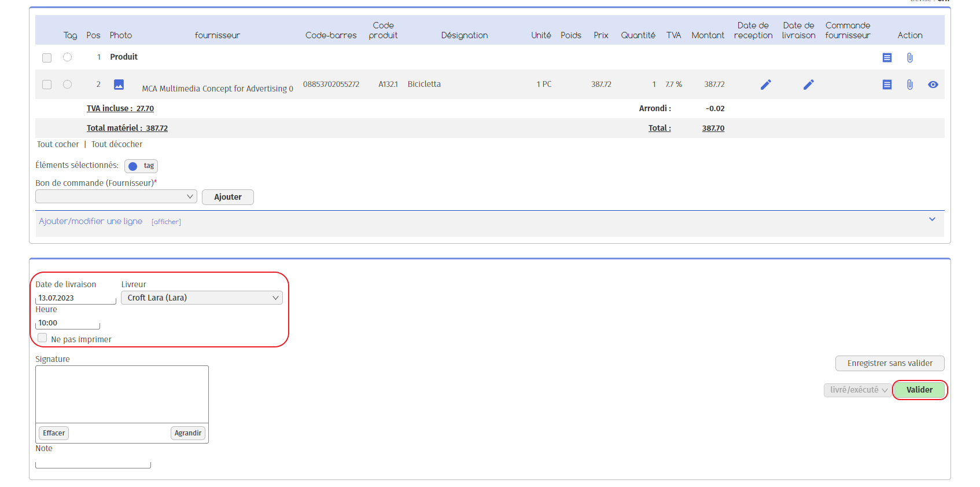Viewport: 980px width, 487px height.
Task: Click Tout cocher link
Action: [58, 144]
